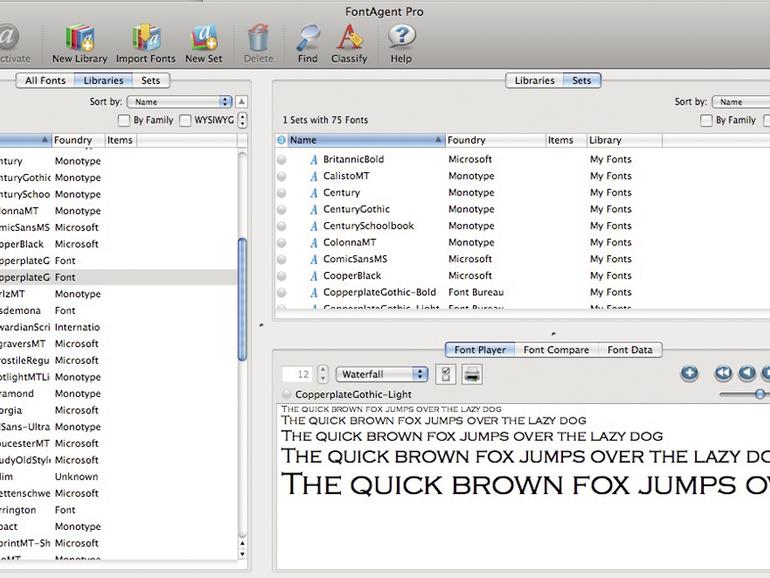
Task: Toggle activation dot for ColonnaMT
Action: (281, 243)
